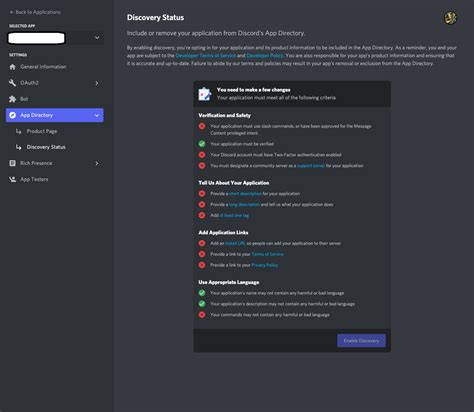Click the Bot puzzle piece icon
The height and width of the screenshot is (412, 474).
pos(13,99)
